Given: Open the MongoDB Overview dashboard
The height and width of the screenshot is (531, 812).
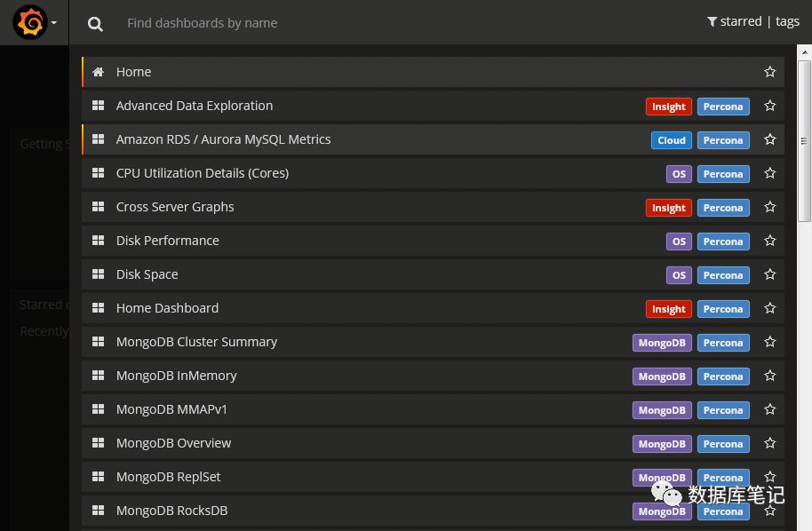Looking at the screenshot, I should coord(173,443).
